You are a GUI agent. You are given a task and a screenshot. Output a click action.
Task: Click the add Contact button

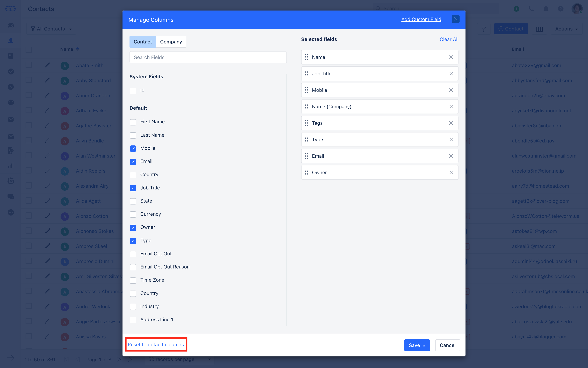(511, 29)
